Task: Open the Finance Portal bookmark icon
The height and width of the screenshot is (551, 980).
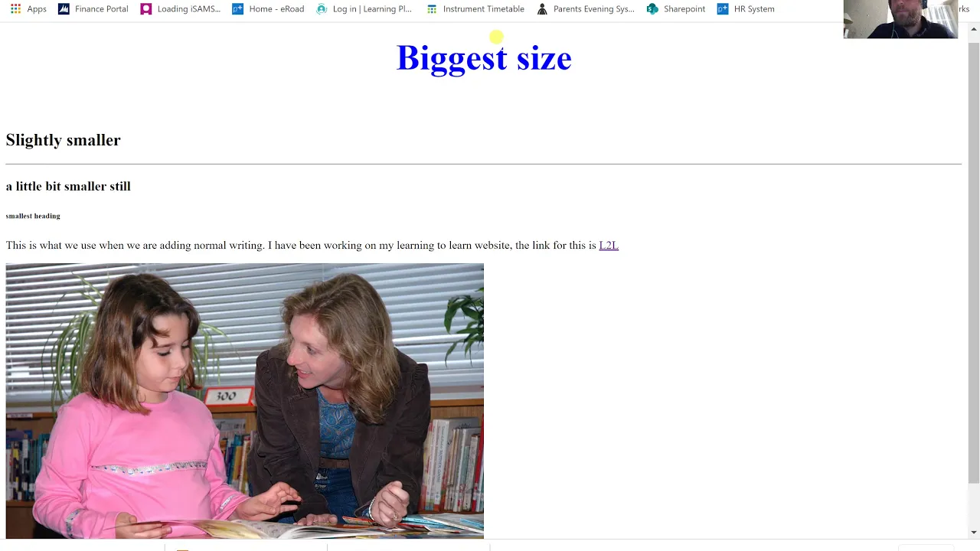Action: click(64, 9)
